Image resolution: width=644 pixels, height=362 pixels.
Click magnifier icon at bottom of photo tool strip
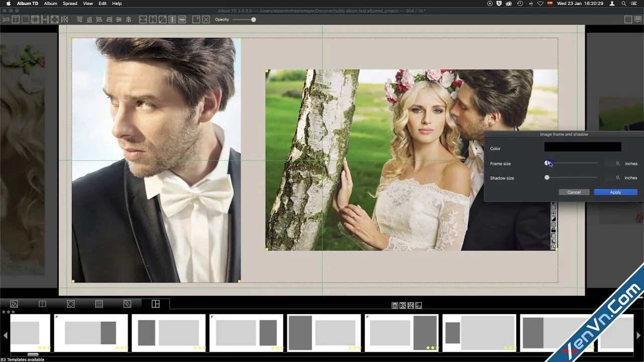coord(553,247)
